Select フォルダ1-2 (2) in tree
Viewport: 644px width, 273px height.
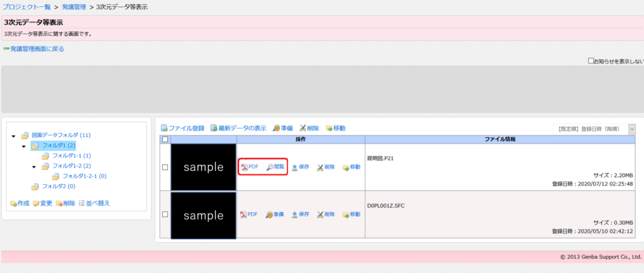click(x=72, y=166)
